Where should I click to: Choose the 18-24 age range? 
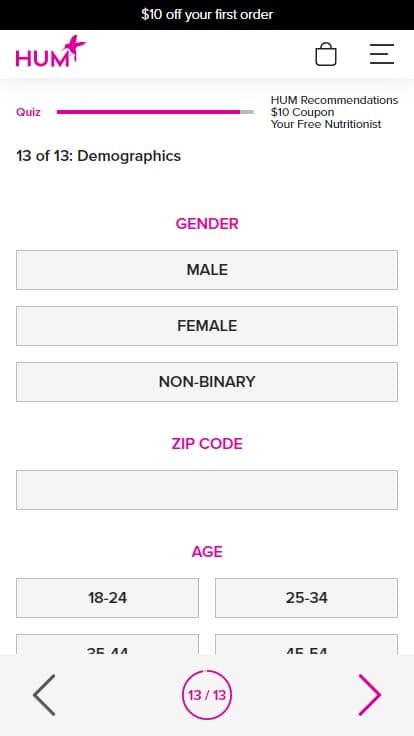pos(107,598)
